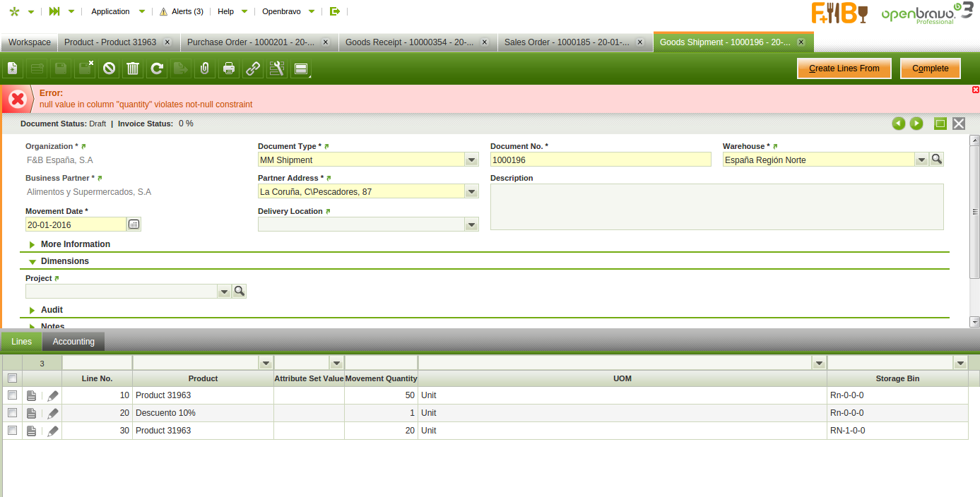Click the Undo changes icon in toolbar

(x=109, y=68)
